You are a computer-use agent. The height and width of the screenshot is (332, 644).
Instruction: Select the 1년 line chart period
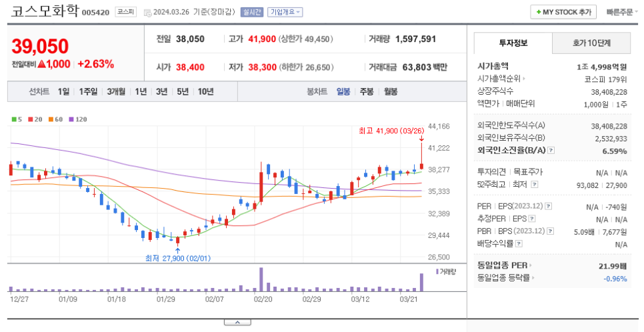tap(141, 91)
